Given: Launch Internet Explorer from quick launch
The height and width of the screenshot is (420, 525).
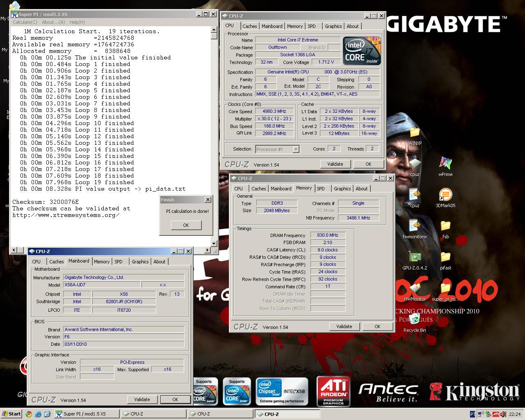Looking at the screenshot, I should click(x=38, y=414).
